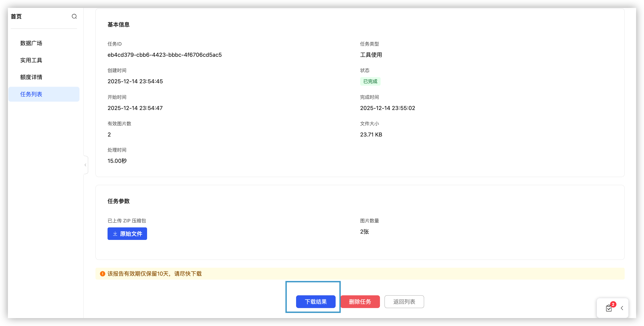Click the chevron beside the clipboard tray icon

tap(622, 308)
